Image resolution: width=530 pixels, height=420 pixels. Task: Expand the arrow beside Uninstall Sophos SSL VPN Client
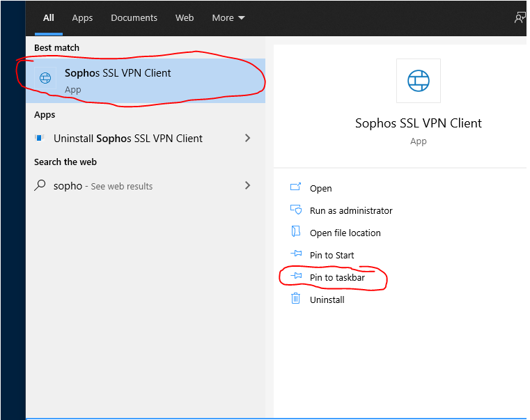(x=247, y=138)
